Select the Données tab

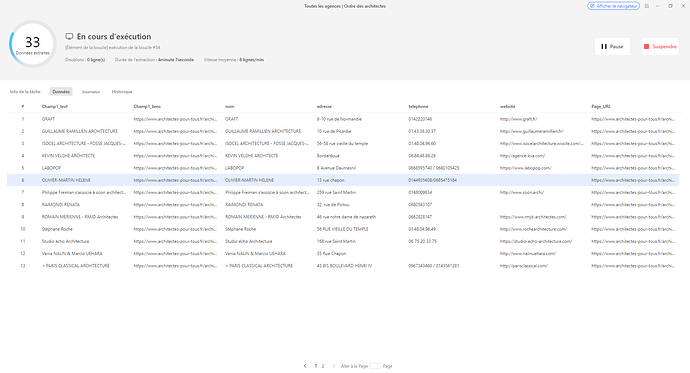[61, 92]
